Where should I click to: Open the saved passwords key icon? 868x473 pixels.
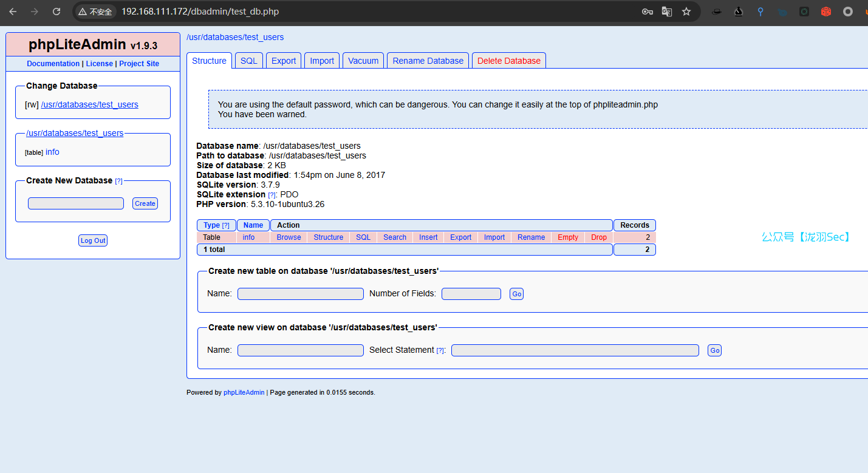click(648, 12)
